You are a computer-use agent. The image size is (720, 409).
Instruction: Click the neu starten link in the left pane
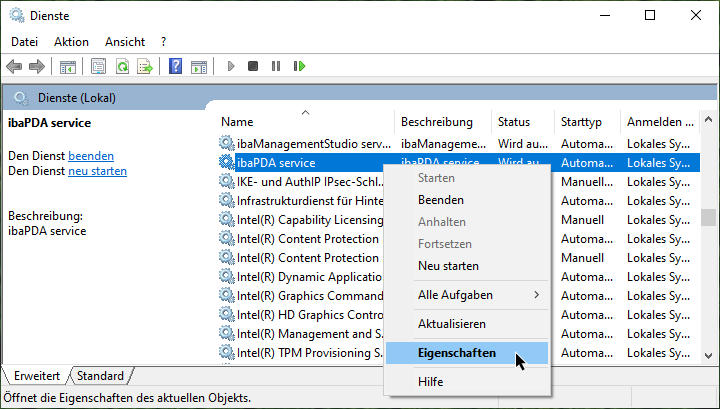tap(97, 171)
